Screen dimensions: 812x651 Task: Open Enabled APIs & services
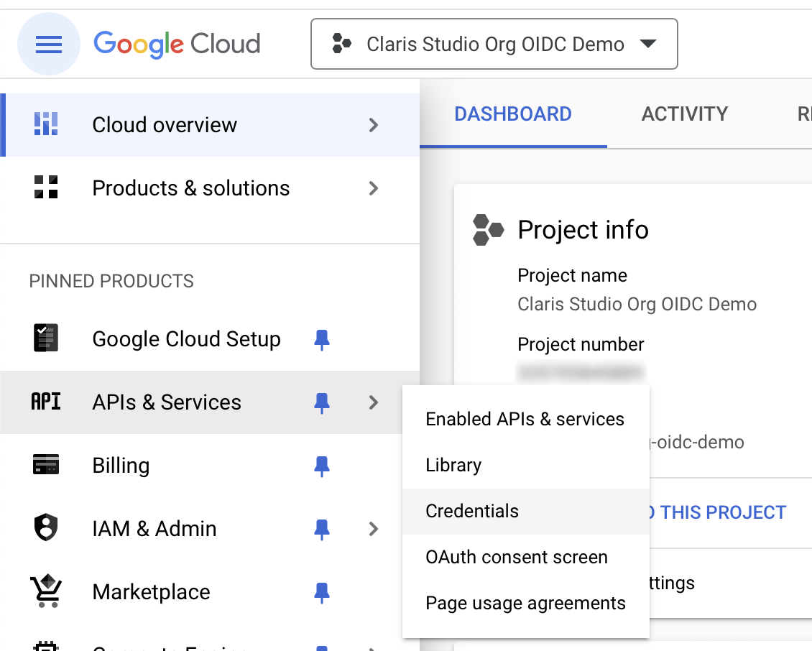(x=525, y=419)
